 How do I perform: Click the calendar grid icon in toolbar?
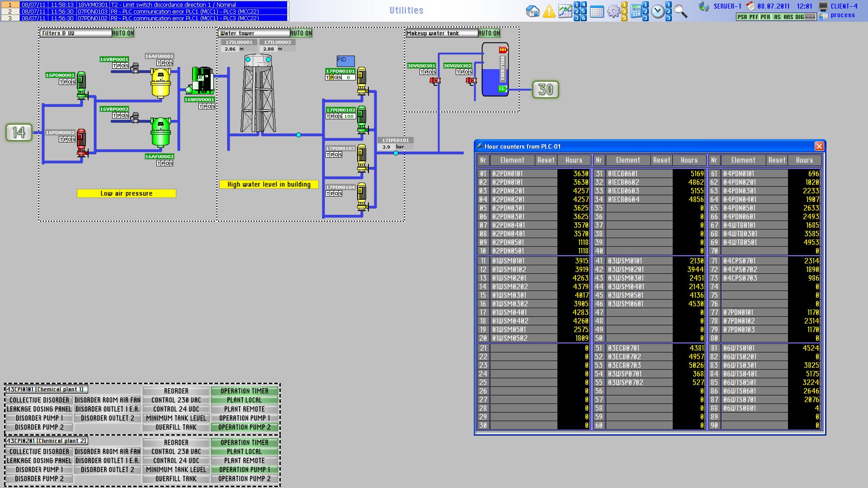point(597,12)
